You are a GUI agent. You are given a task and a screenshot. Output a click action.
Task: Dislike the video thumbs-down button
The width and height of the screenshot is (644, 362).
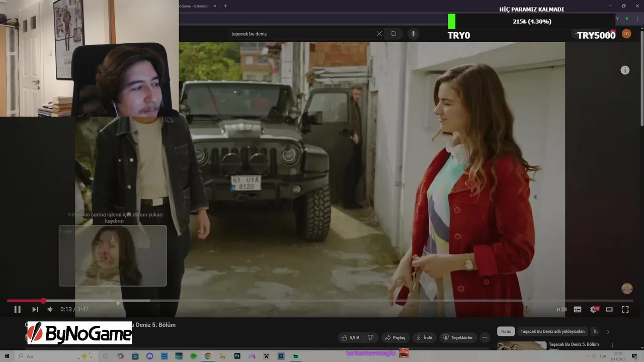point(370,337)
